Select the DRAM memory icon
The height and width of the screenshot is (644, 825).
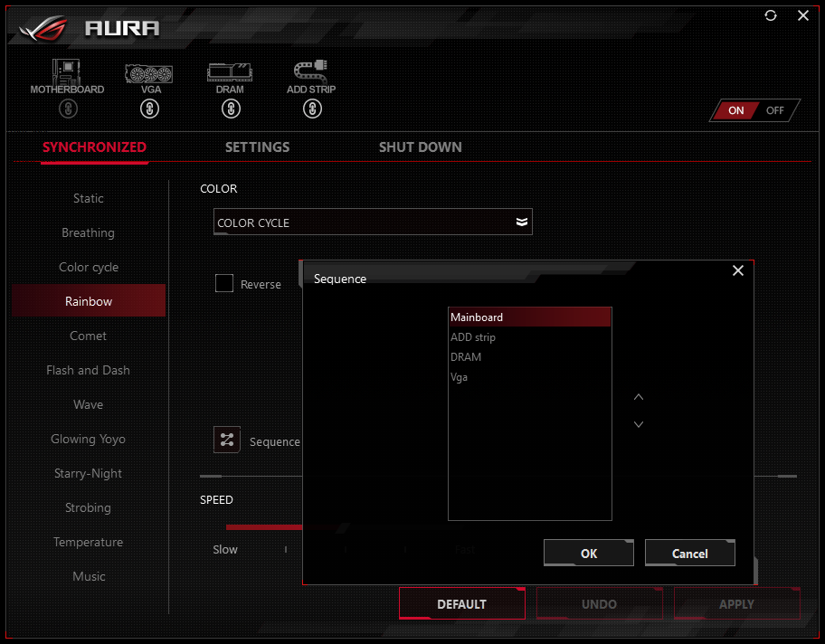click(230, 72)
